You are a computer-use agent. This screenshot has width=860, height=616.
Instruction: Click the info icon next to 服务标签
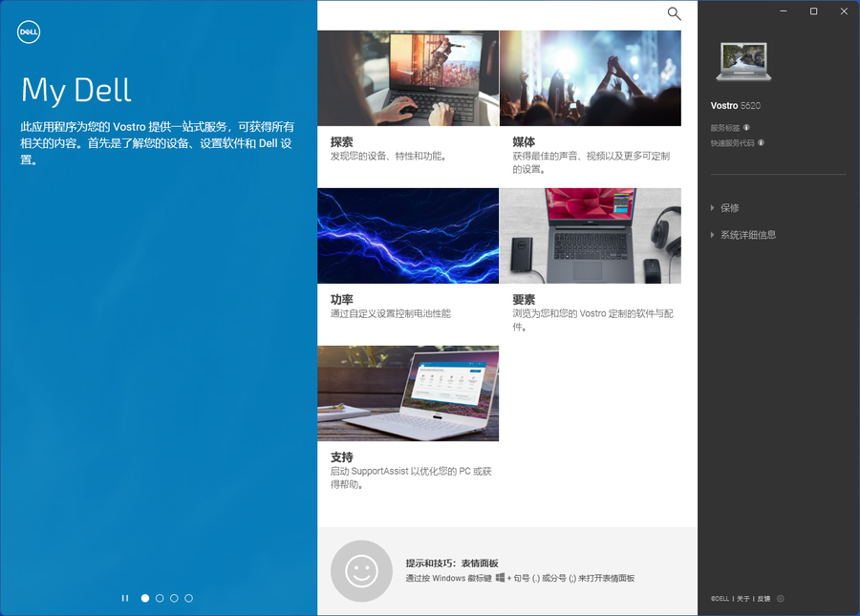coord(746,127)
